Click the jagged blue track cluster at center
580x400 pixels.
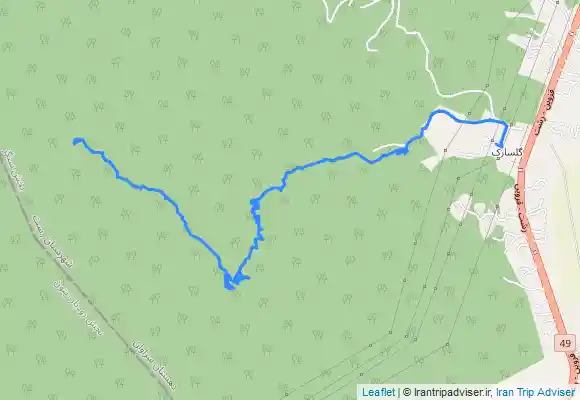click(256, 222)
